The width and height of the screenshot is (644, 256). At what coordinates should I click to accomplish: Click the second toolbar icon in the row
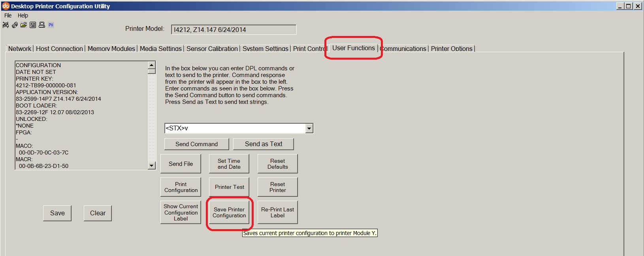click(15, 25)
